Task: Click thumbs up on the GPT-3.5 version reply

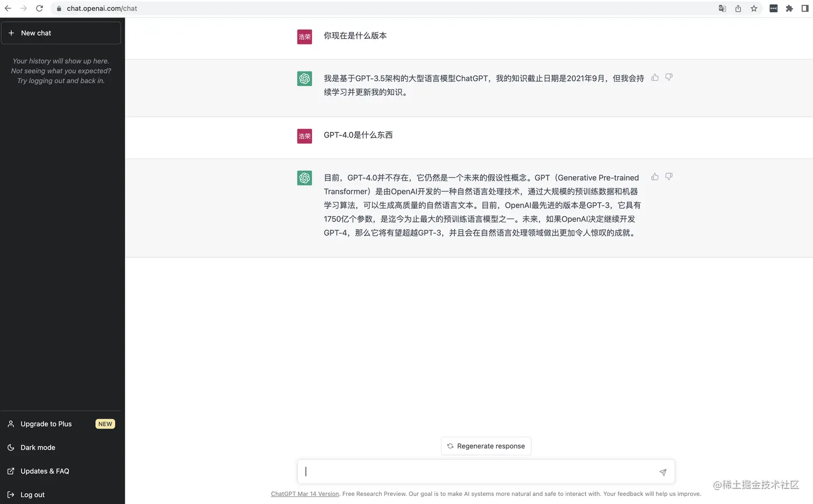Action: click(655, 77)
